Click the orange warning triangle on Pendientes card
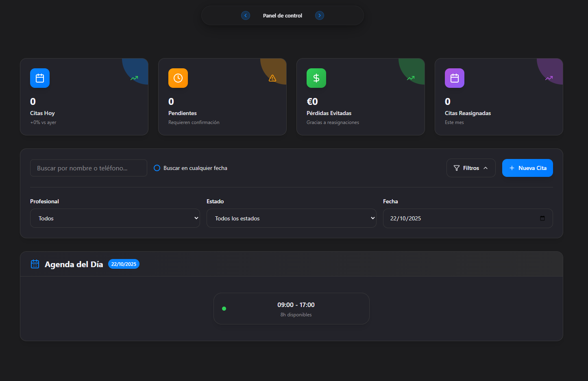 [x=272, y=78]
